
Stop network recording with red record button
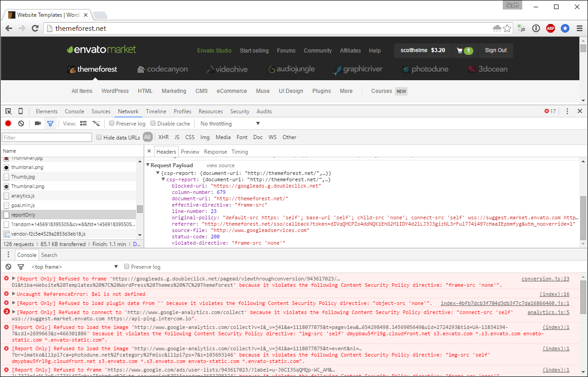(8, 123)
